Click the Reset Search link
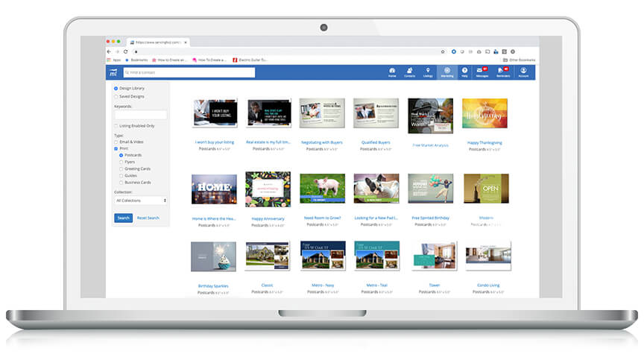This screenshot has height=360, width=644. pos(148,218)
